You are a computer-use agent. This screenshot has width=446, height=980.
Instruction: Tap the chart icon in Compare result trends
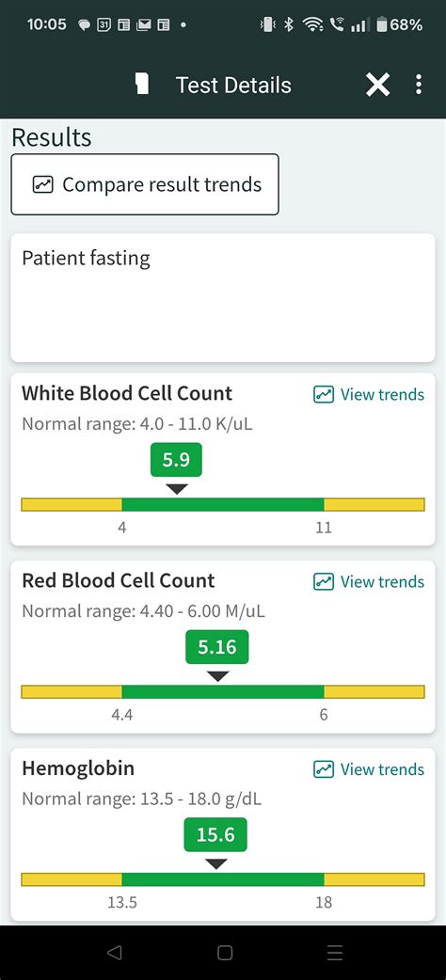(42, 185)
